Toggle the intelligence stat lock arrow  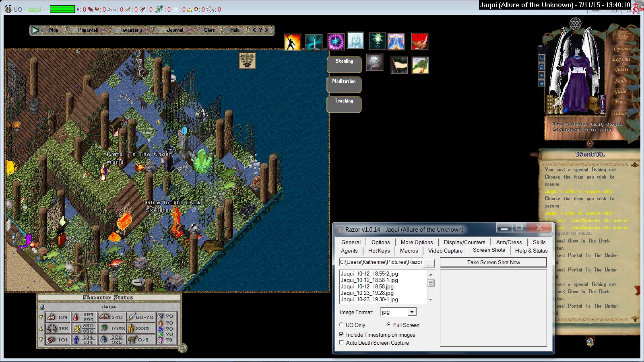tap(41, 340)
